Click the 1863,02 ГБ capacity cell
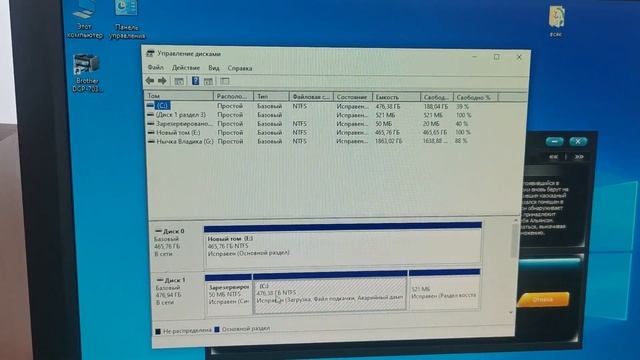 [x=389, y=141]
